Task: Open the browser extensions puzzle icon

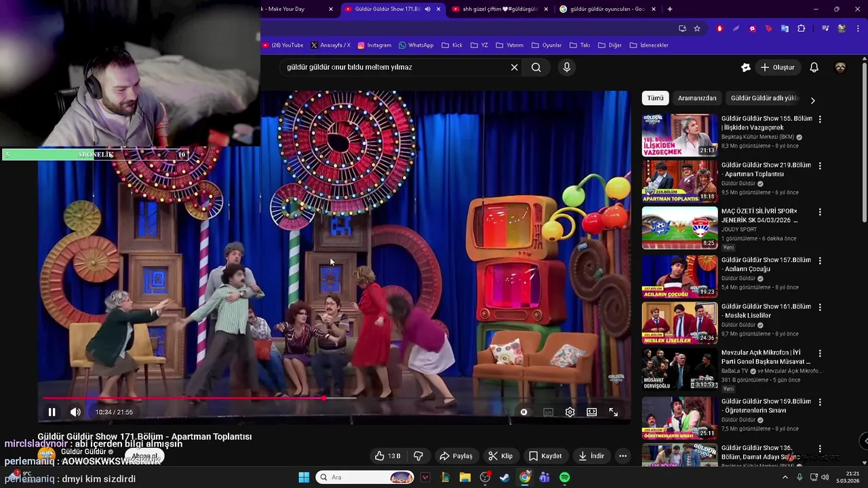Action: [801, 28]
